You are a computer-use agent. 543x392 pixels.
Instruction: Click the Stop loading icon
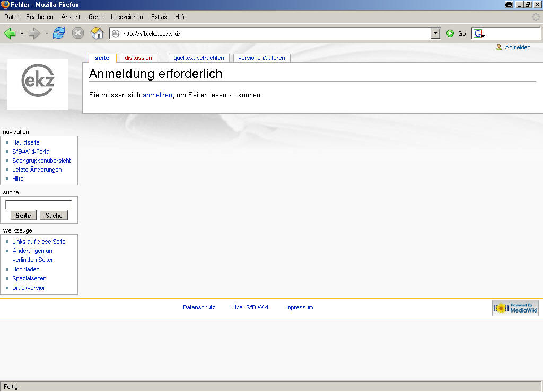(78, 33)
